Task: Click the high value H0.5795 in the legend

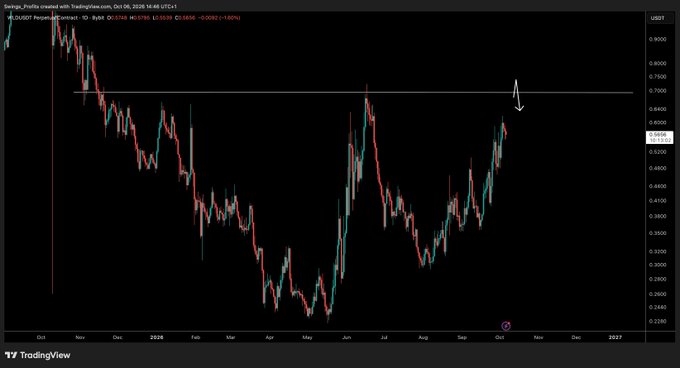Action: (139, 18)
